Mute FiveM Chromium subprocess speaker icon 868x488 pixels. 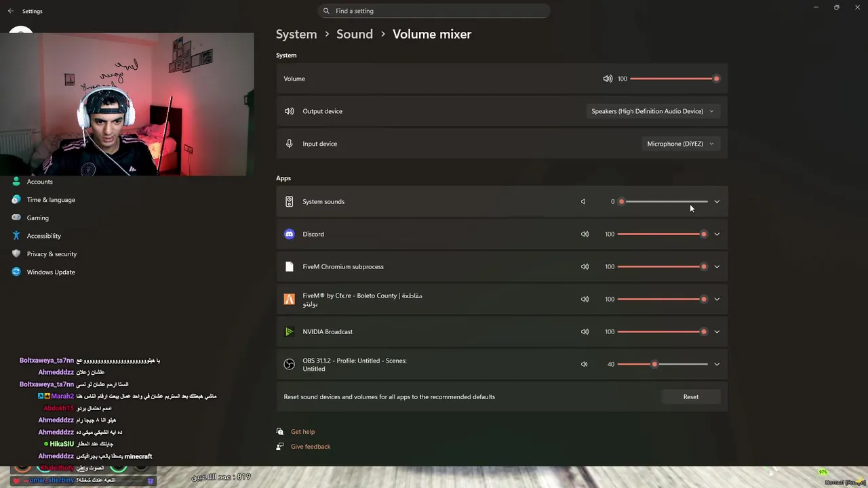tap(585, 266)
